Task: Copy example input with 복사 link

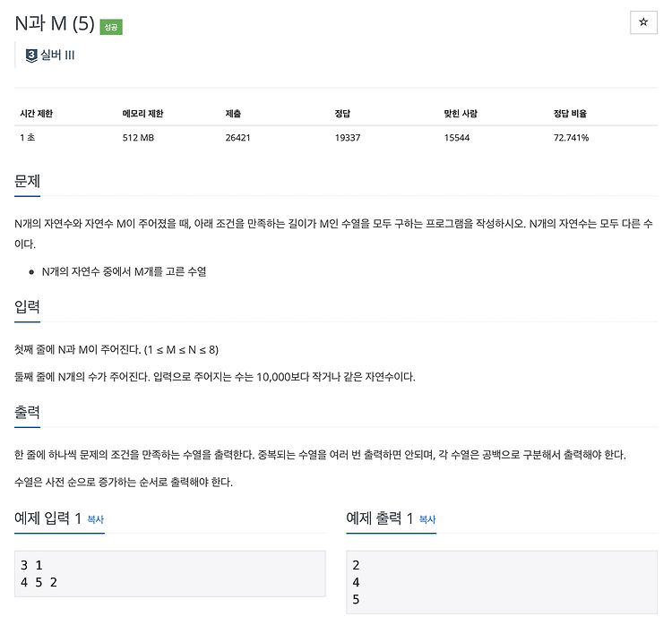Action: pos(96,519)
